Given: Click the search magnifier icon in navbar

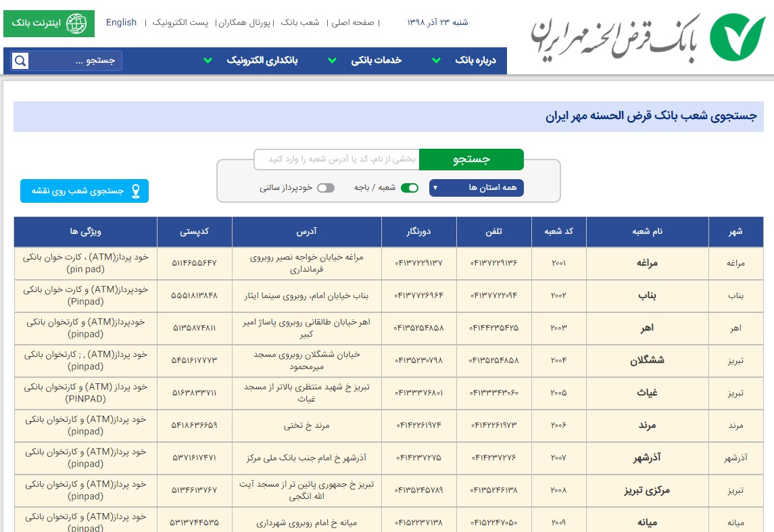Looking at the screenshot, I should [x=20, y=61].
